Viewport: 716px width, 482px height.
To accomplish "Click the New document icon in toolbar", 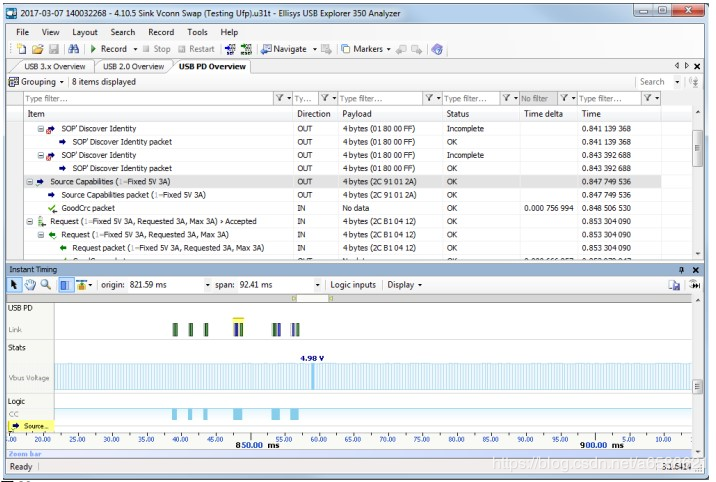I will pyautogui.click(x=21, y=49).
